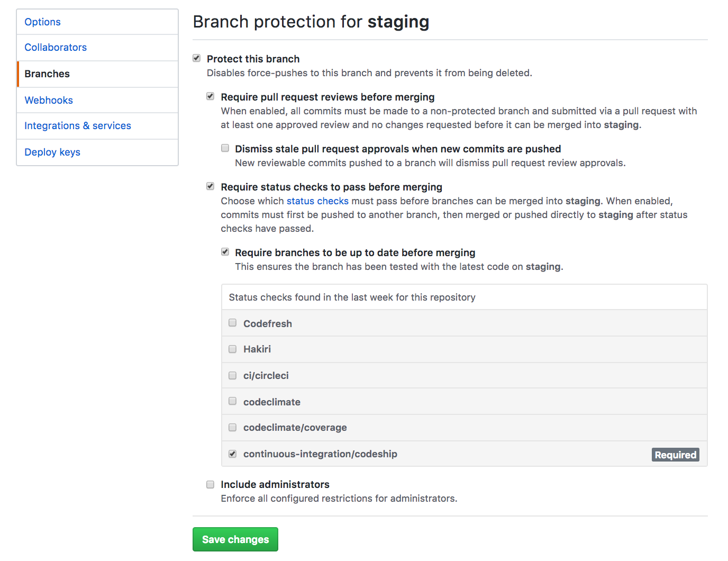Click the 'Include administrators' label

pyautogui.click(x=275, y=484)
